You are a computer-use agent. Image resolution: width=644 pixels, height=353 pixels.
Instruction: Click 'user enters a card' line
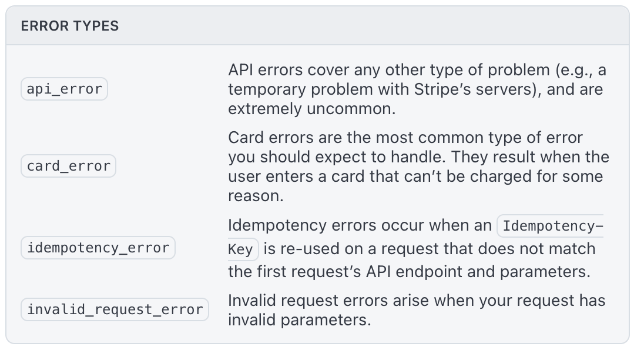click(297, 176)
